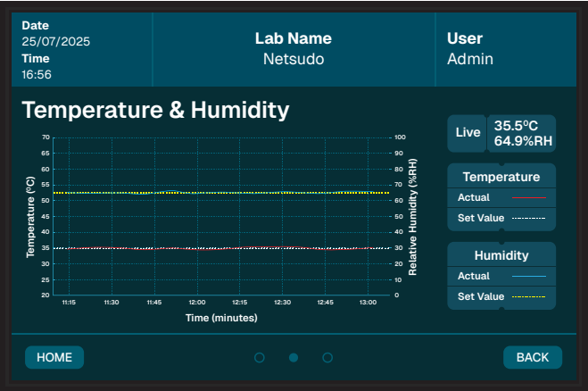Viewport: 588px width, 391px height.
Task: Click the Temperature & Humidity page title
Action: pos(155,110)
